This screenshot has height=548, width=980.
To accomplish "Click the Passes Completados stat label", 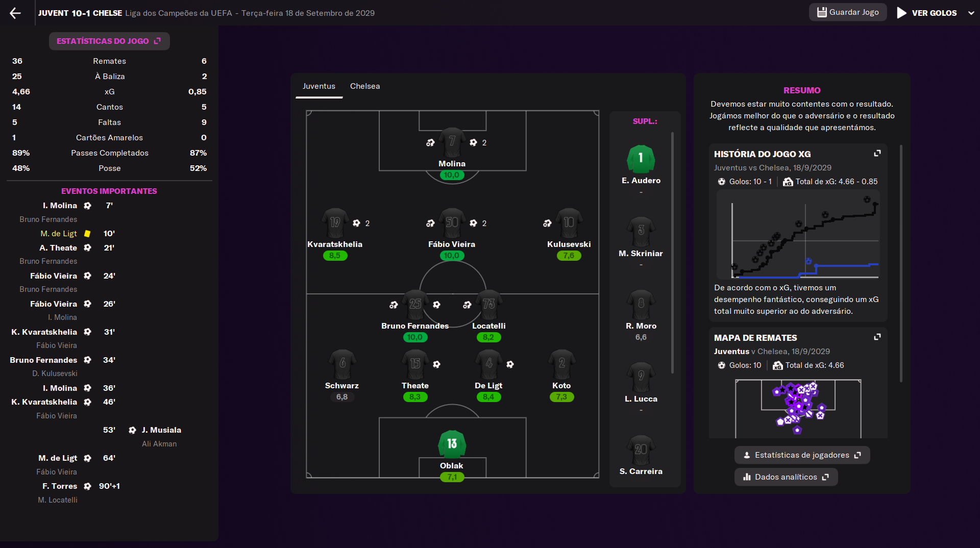I will [109, 153].
